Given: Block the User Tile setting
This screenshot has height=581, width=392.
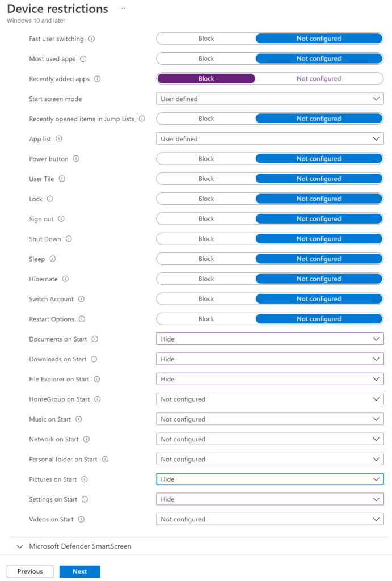Looking at the screenshot, I should (206, 179).
